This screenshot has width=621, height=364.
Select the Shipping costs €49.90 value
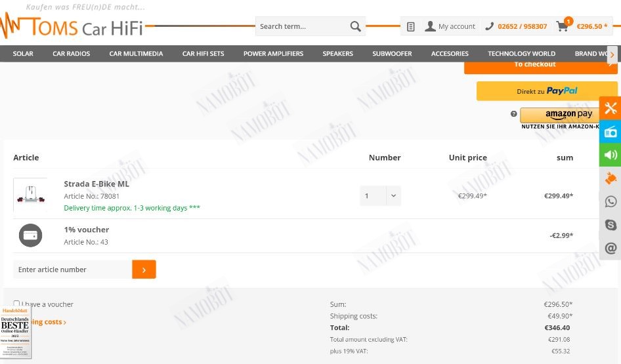(560, 316)
